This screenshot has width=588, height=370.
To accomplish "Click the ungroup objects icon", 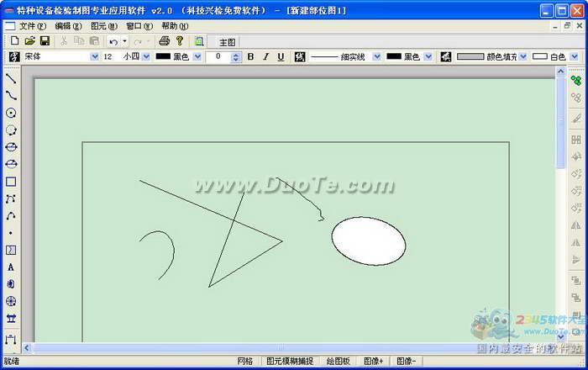I will coord(576,98).
